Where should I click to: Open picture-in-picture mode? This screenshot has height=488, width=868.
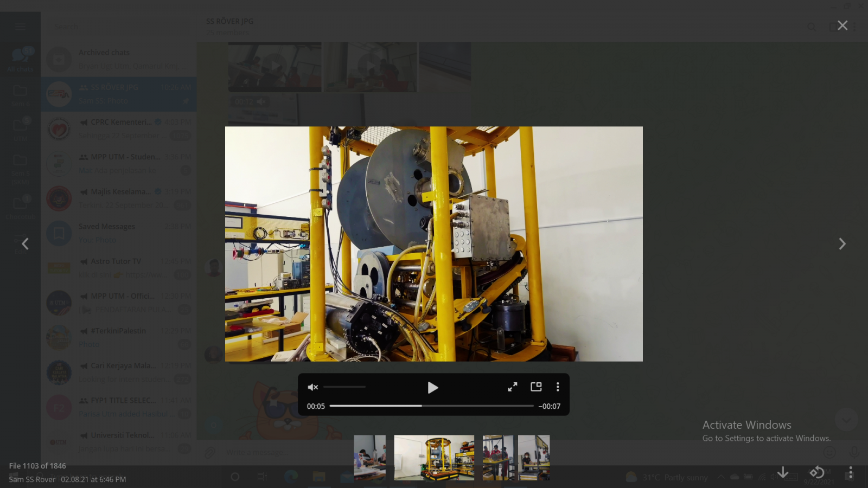coord(536,387)
